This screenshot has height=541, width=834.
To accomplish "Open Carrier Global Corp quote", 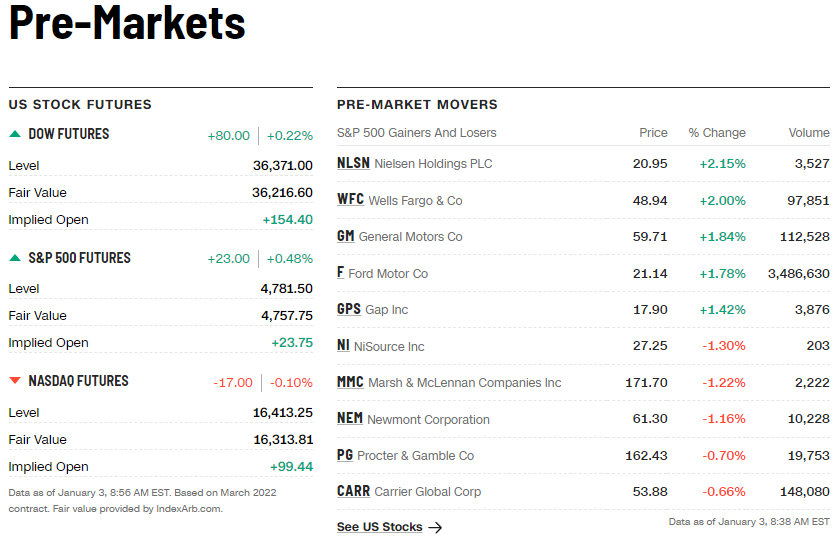I will coord(427,492).
